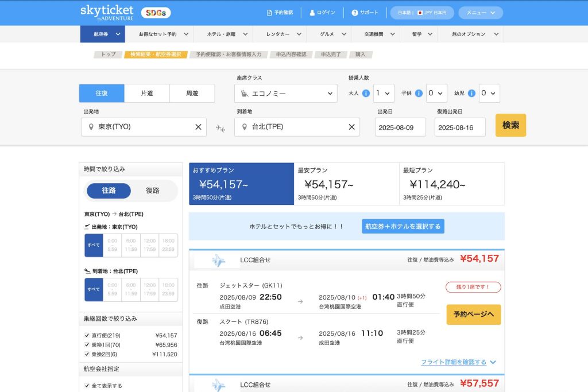Open the 座席クラス エコノミー dropdown
The height and width of the screenshot is (392, 588).
[285, 93]
